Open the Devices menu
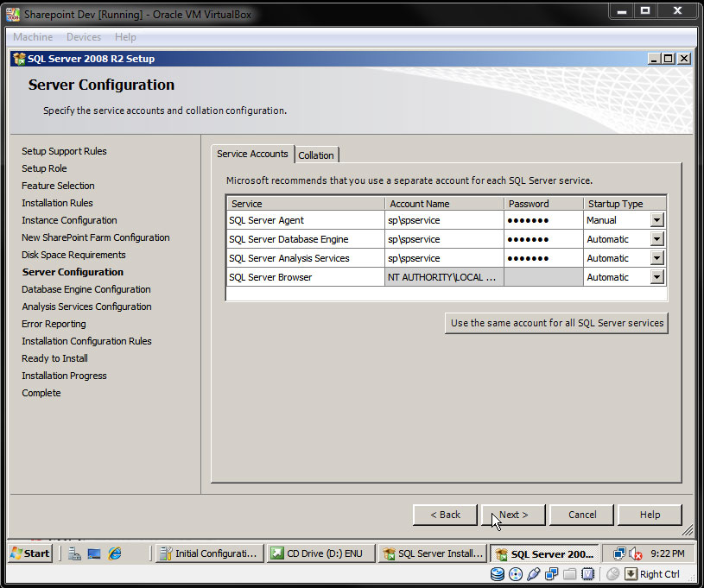The height and width of the screenshot is (588, 704). click(84, 37)
